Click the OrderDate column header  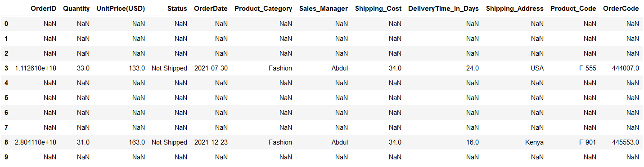[x=211, y=9]
